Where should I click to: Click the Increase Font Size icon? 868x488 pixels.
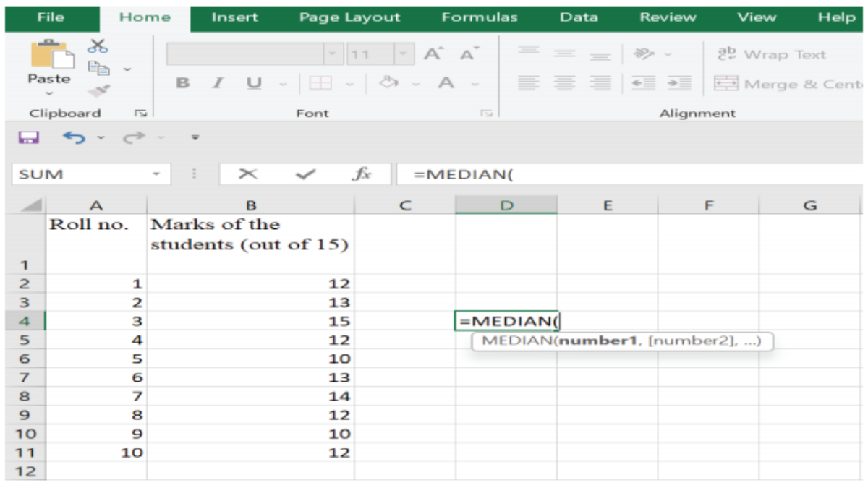tap(433, 54)
